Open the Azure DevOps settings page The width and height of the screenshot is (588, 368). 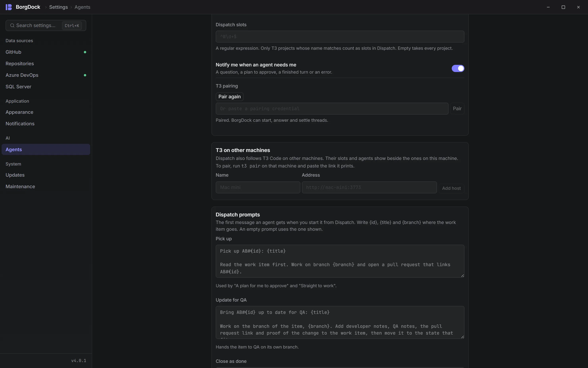coord(46,75)
